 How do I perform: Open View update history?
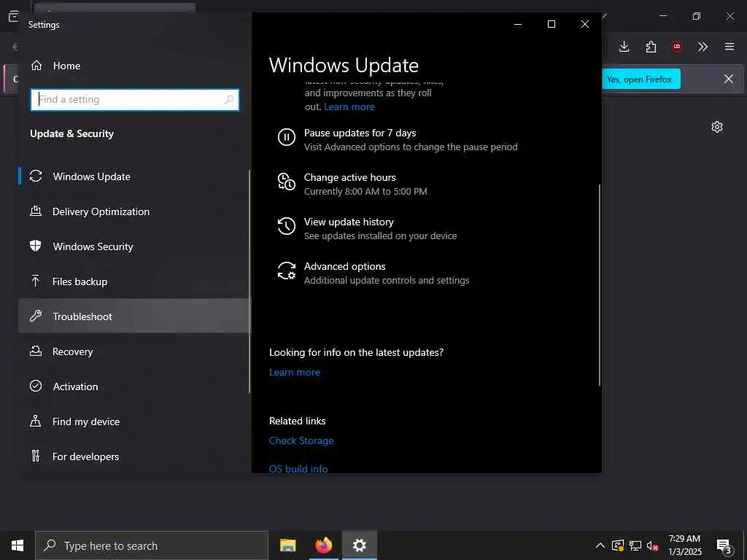367,228
